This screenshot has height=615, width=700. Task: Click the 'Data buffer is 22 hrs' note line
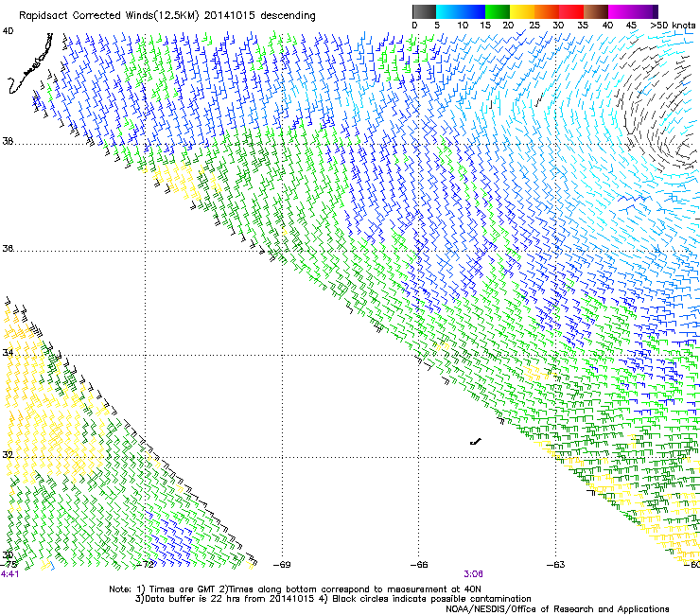(x=333, y=599)
